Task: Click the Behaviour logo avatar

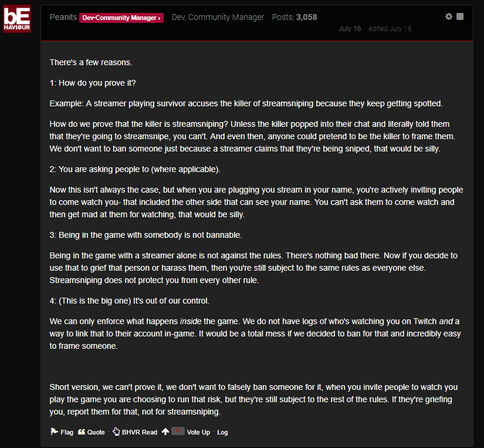Action: coord(17,19)
